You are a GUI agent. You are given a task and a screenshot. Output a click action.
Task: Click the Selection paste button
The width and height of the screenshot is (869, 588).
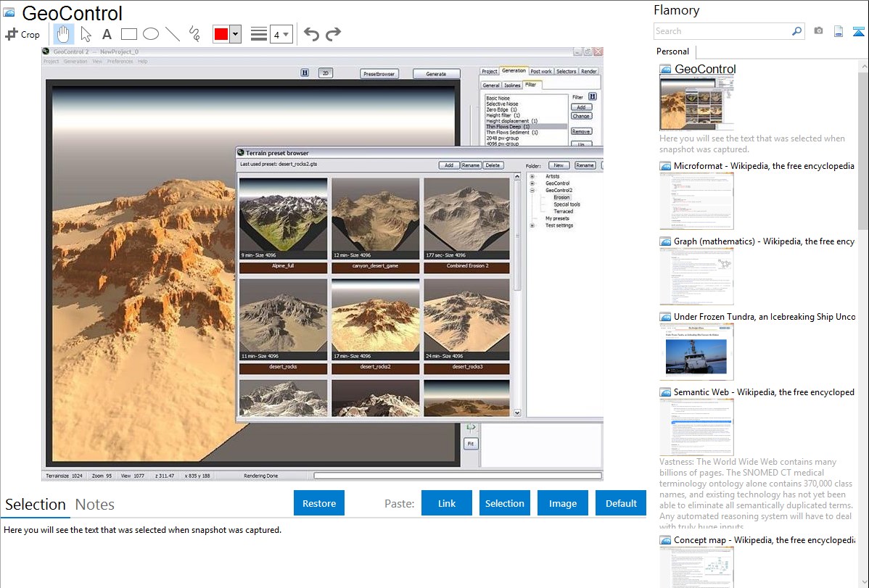[504, 503]
